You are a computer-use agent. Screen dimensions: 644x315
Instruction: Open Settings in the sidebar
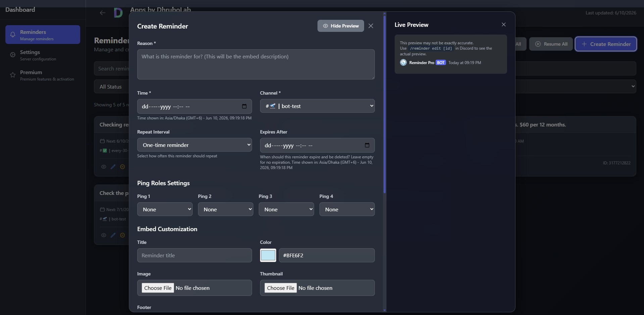tap(43, 55)
